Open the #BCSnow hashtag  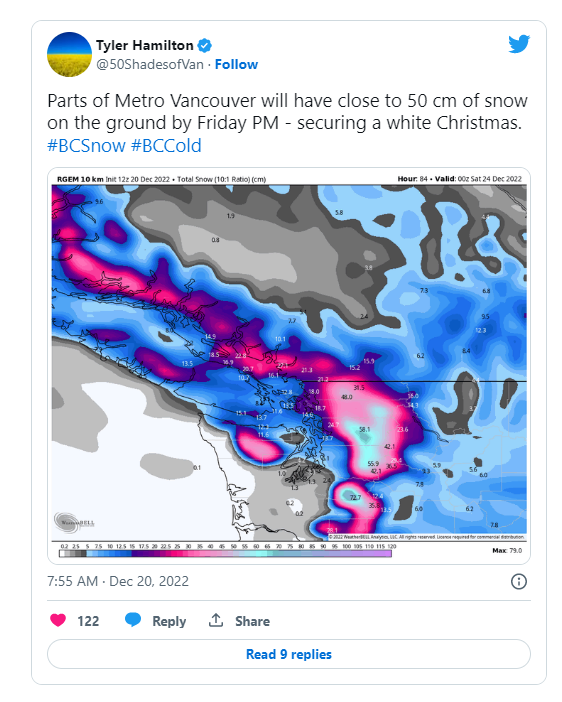tap(86, 146)
